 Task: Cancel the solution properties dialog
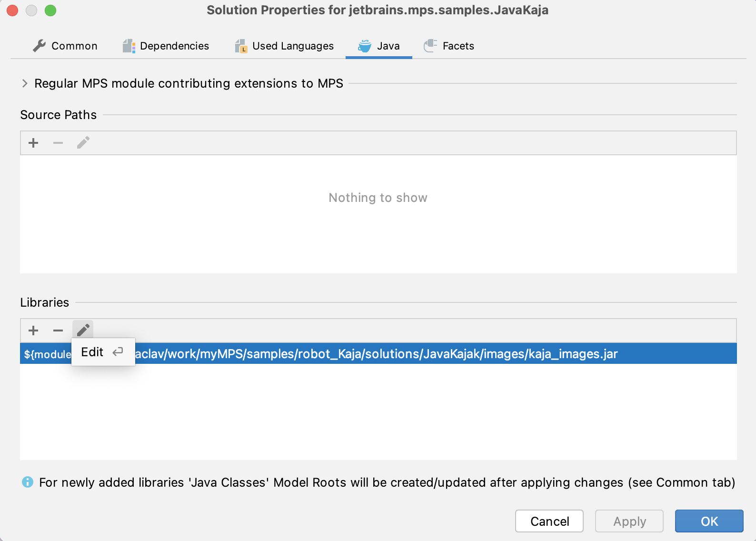click(549, 521)
